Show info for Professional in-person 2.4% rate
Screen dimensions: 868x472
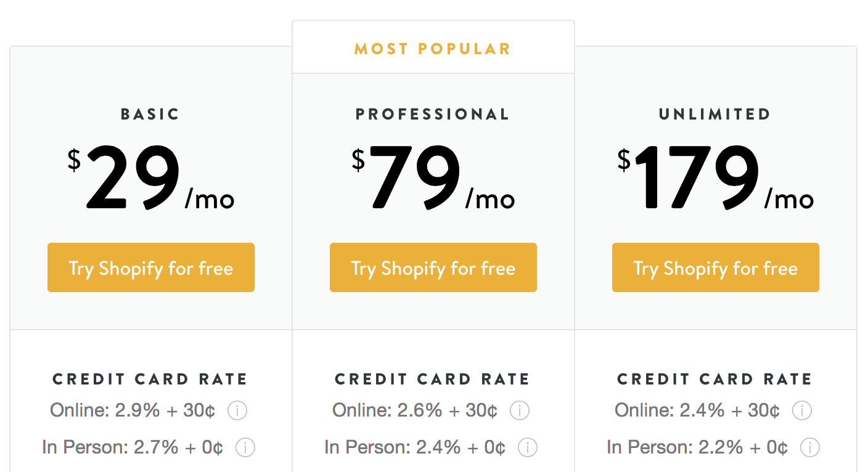527,447
